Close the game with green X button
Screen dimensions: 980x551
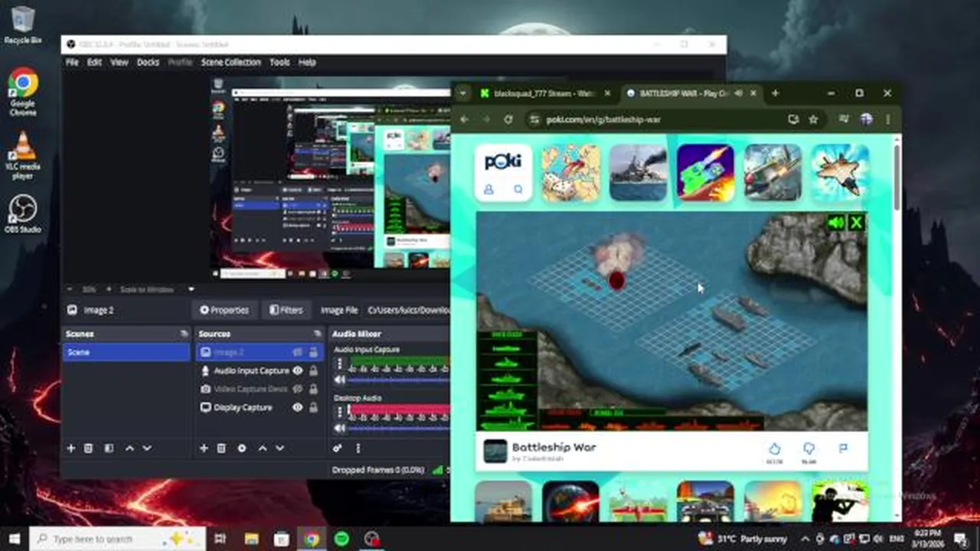[856, 223]
